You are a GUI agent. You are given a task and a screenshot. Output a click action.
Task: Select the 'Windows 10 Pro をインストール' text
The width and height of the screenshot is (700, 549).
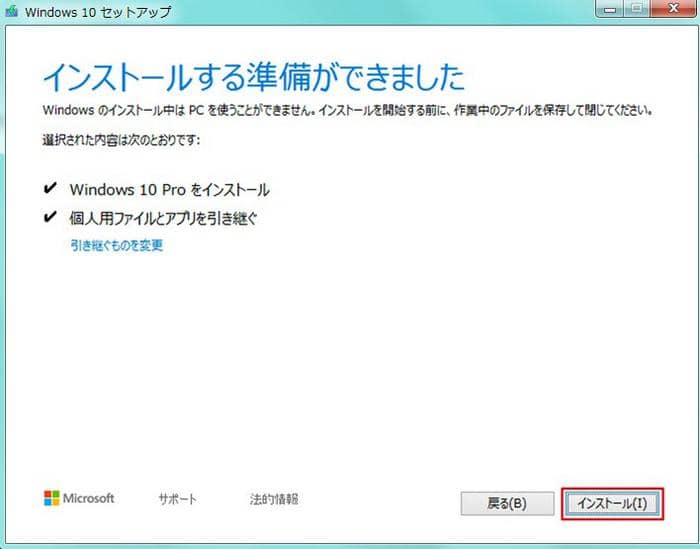[170, 190]
